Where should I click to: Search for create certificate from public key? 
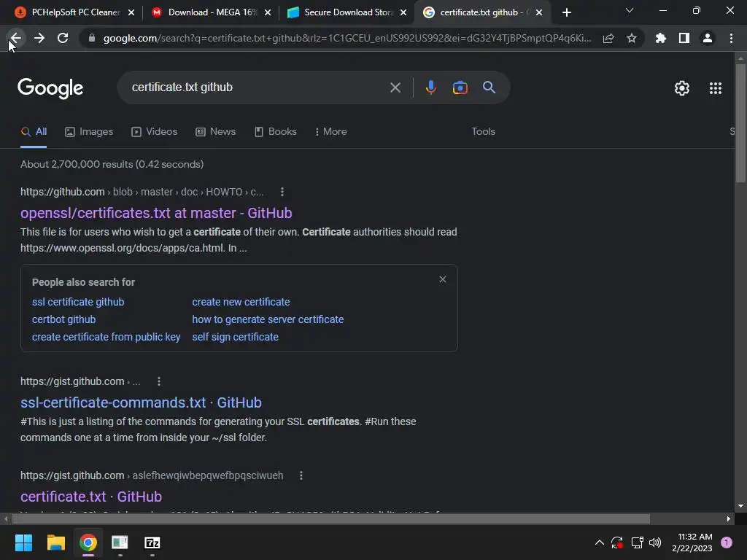coord(107,337)
